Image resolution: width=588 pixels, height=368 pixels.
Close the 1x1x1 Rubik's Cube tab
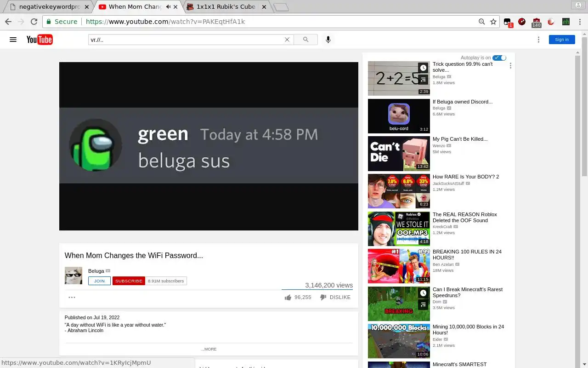click(x=264, y=7)
